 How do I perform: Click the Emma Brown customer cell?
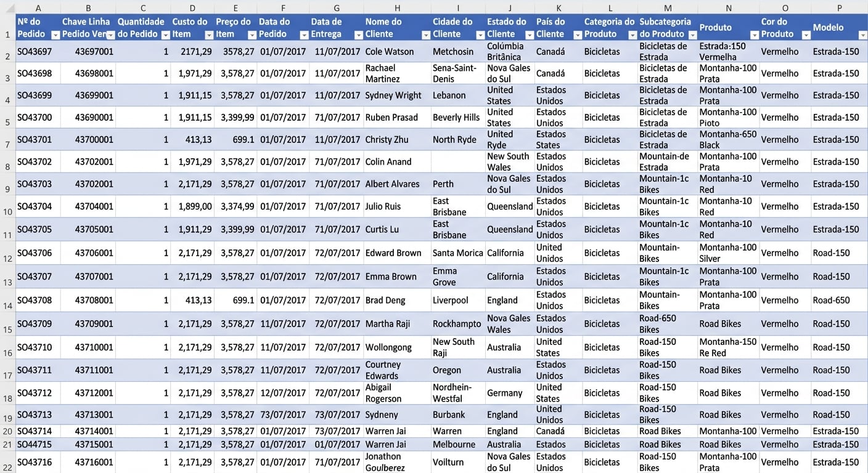point(397,277)
